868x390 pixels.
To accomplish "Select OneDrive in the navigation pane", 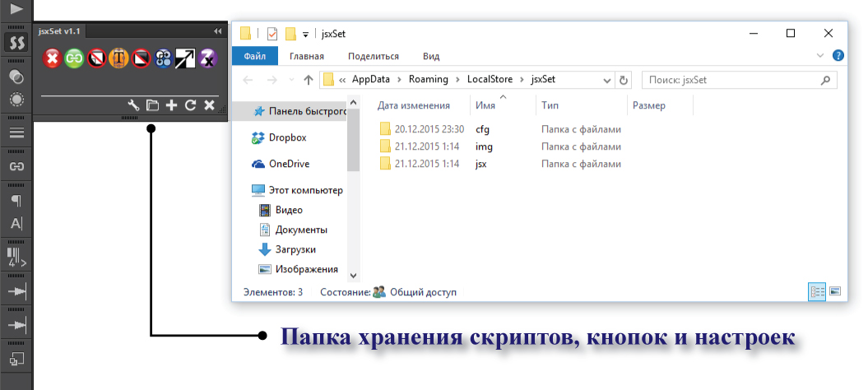I will point(289,164).
